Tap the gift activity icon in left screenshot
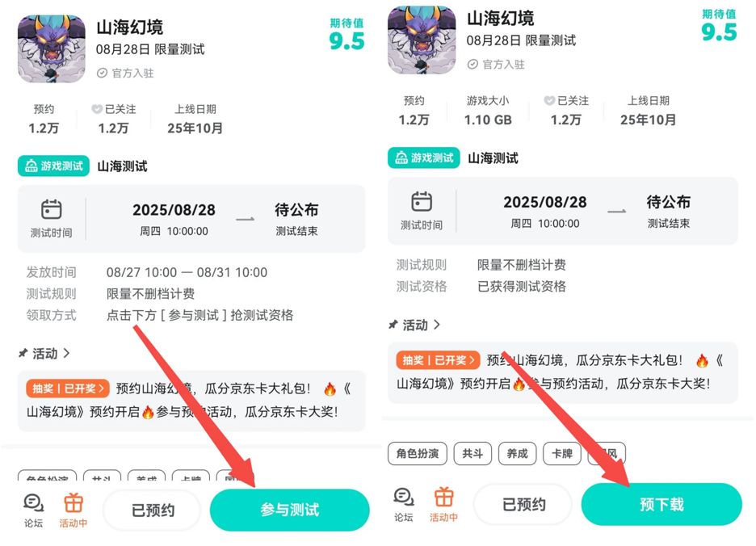 [x=73, y=510]
